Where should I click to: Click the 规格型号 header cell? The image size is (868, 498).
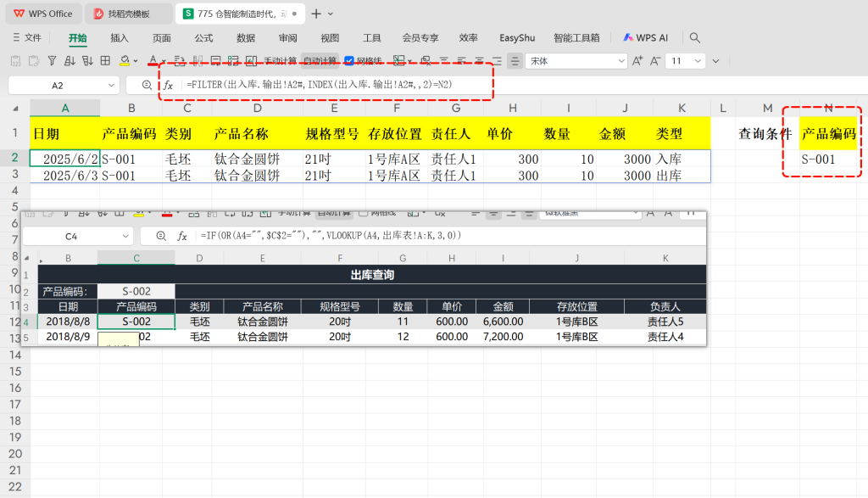[334, 133]
